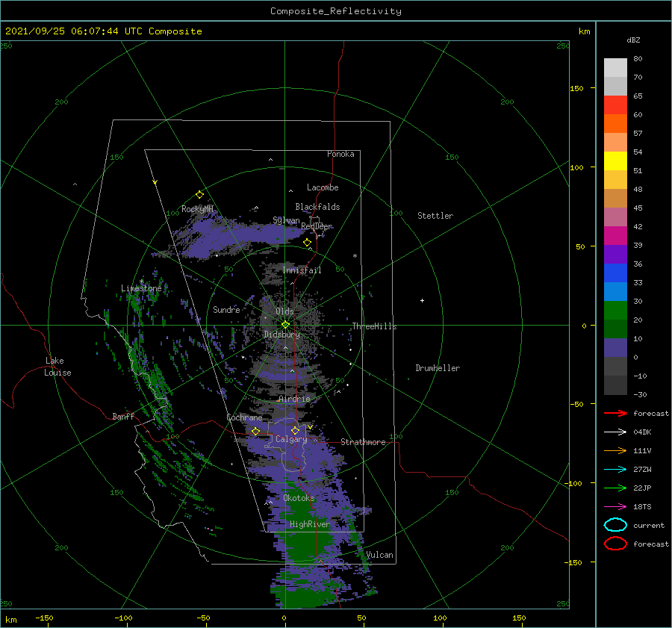The width and height of the screenshot is (672, 628).
Task: Click the dBZ legend heading
Action: (633, 40)
